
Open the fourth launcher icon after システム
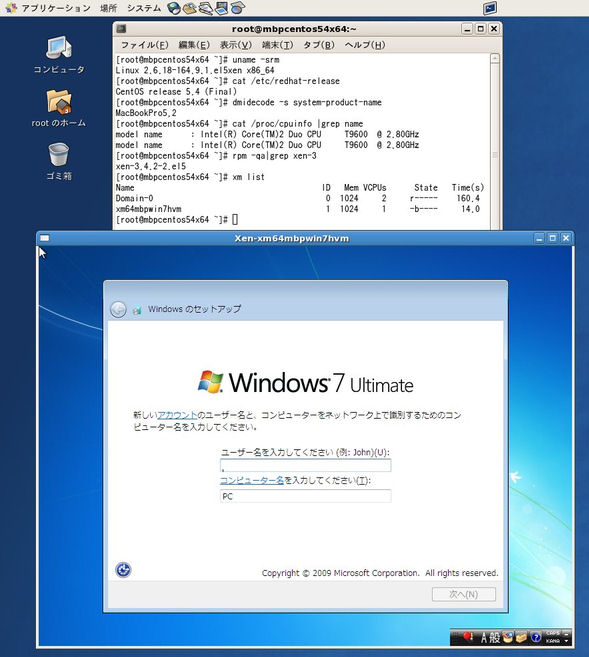221,8
